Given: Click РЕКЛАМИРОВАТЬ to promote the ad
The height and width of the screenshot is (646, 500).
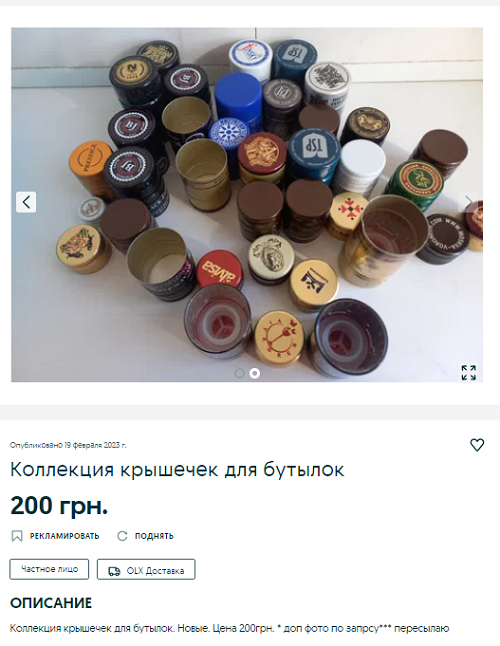Looking at the screenshot, I should tap(64, 536).
